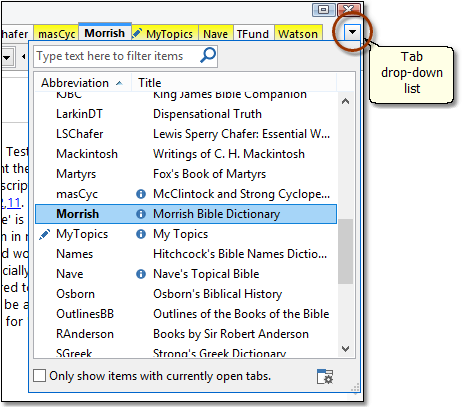Select Names Hitchcock's Bible Names row
The image size is (462, 409).
click(186, 254)
